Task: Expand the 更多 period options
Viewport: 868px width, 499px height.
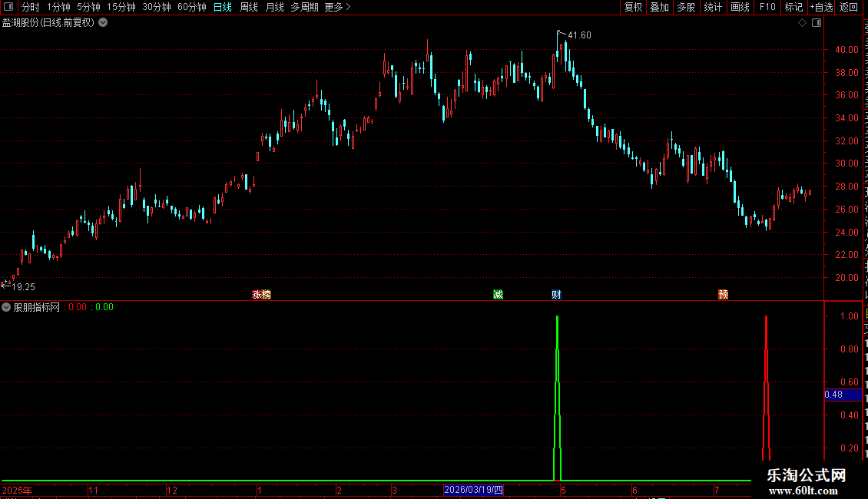Action: [x=338, y=7]
